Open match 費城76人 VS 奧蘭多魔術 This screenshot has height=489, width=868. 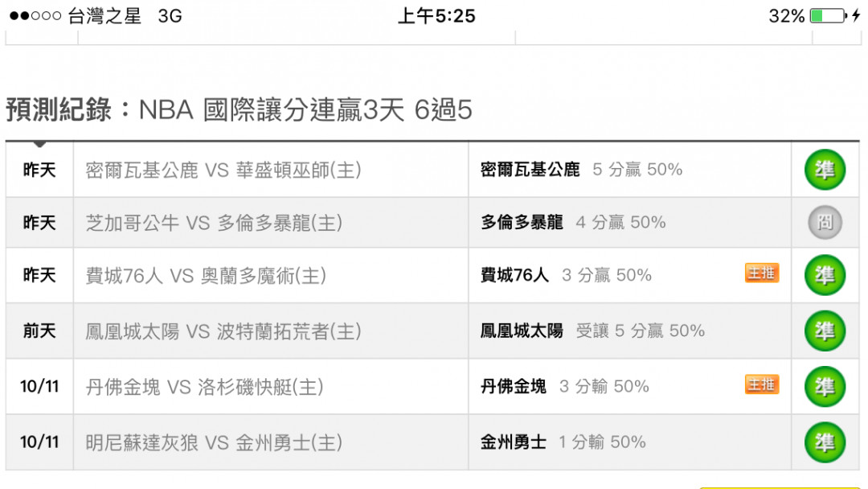point(206,275)
